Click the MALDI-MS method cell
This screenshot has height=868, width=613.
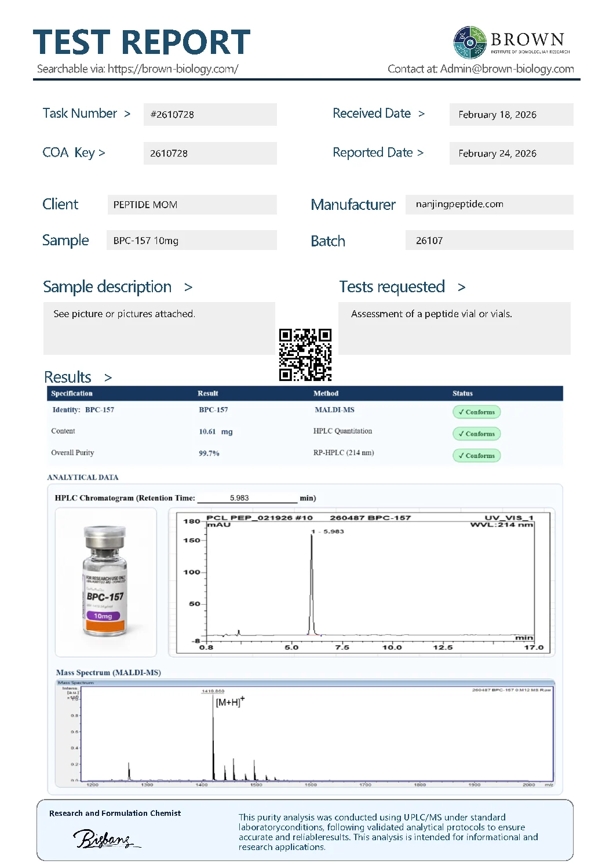(334, 410)
